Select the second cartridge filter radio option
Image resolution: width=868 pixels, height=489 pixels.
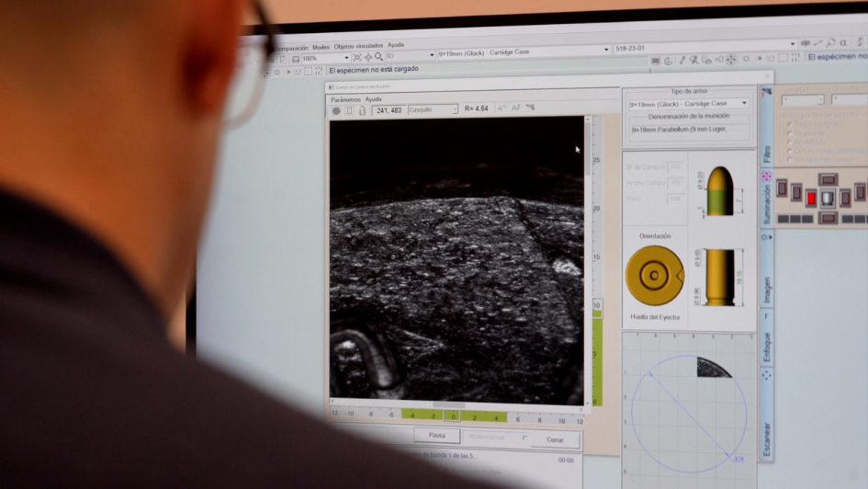point(788,135)
